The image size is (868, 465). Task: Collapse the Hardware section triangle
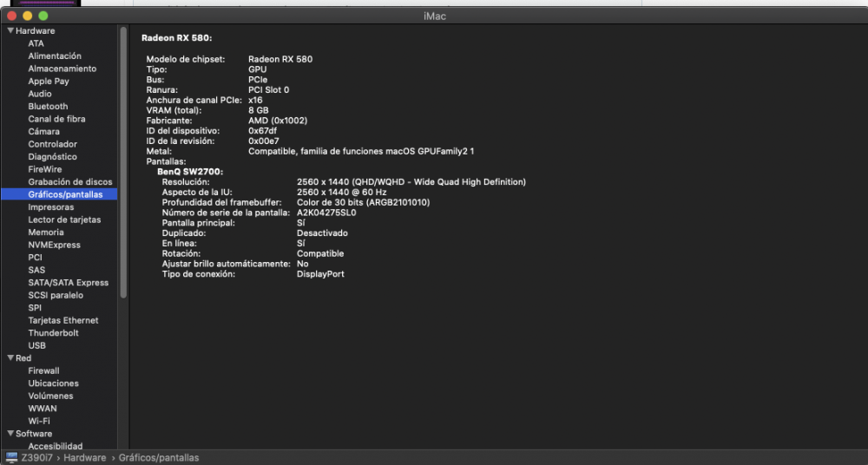click(10, 31)
